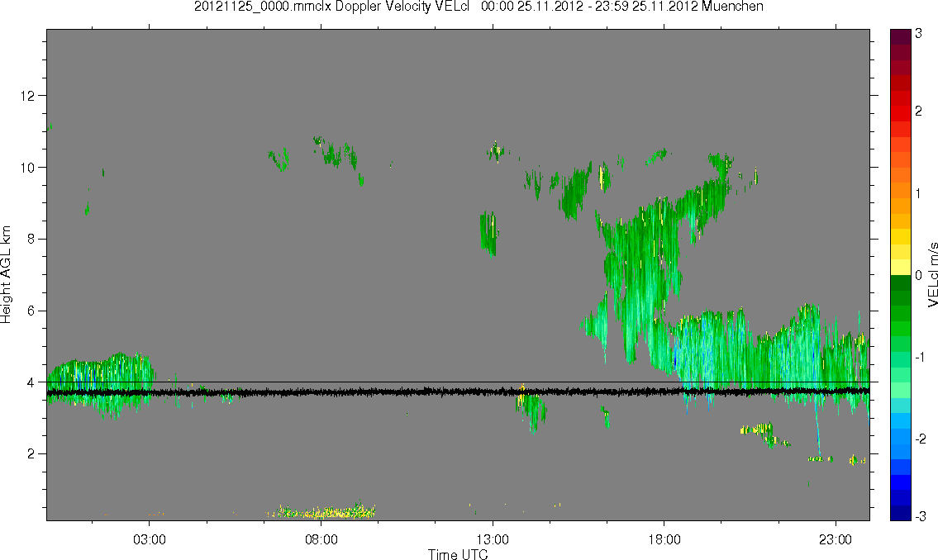Click the colorbar label -3 at bottom
The image size is (938, 560).
click(x=921, y=516)
